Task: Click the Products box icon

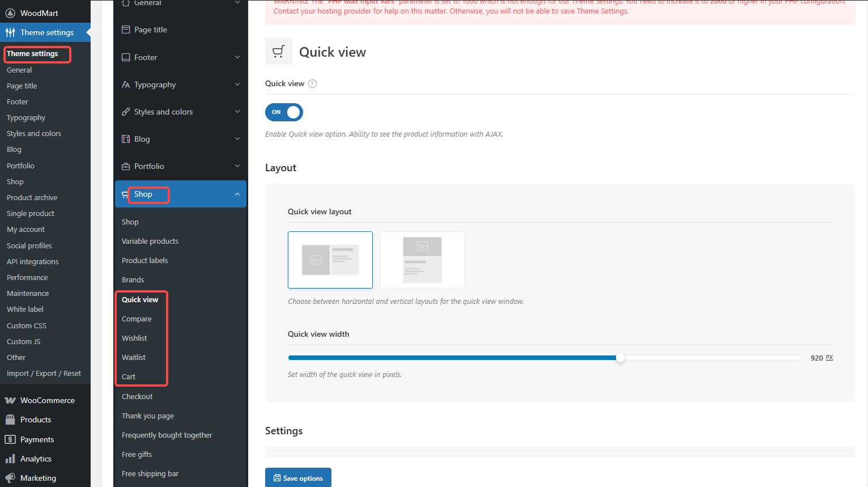Action: pos(10,420)
